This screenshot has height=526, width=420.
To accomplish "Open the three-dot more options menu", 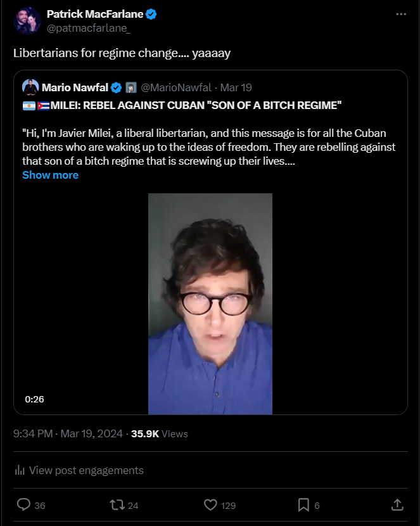I will pyautogui.click(x=400, y=15).
